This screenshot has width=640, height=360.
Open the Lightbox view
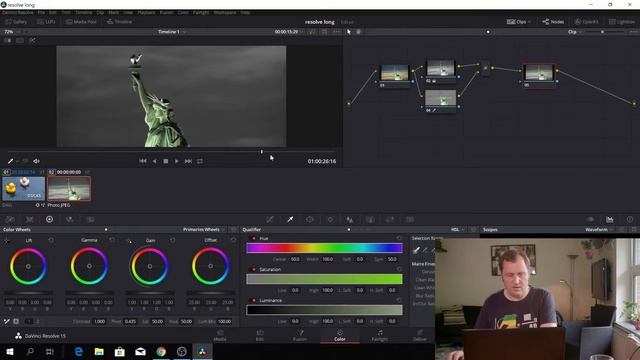[622, 22]
